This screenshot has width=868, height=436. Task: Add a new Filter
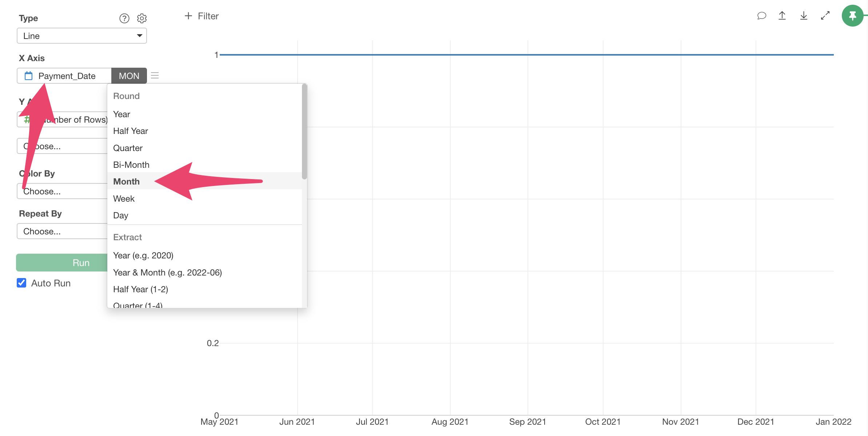pos(202,16)
